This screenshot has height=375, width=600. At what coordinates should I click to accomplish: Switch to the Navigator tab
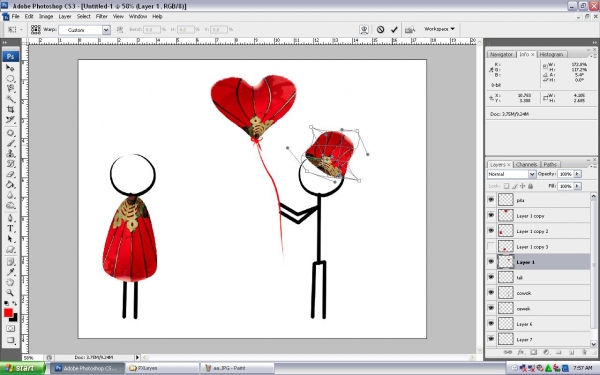coord(501,54)
